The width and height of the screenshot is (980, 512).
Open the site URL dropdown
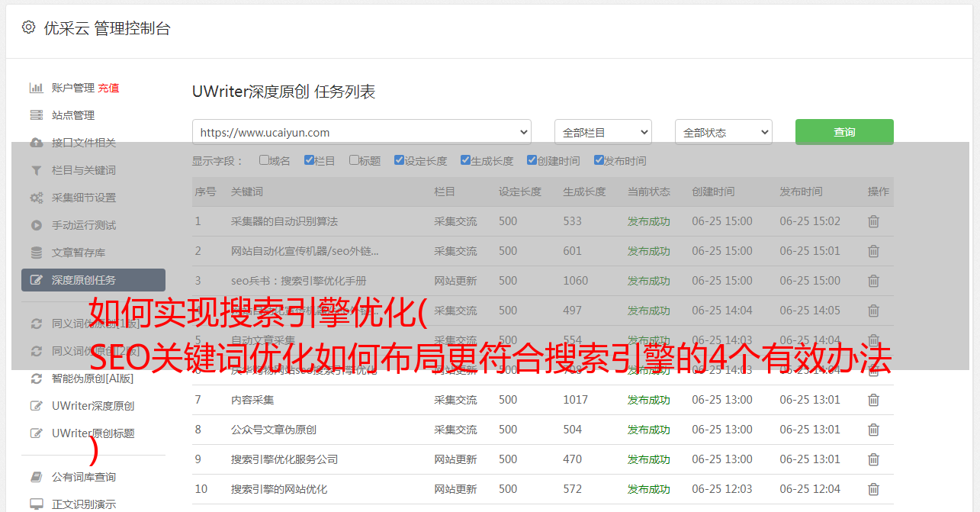coord(361,132)
